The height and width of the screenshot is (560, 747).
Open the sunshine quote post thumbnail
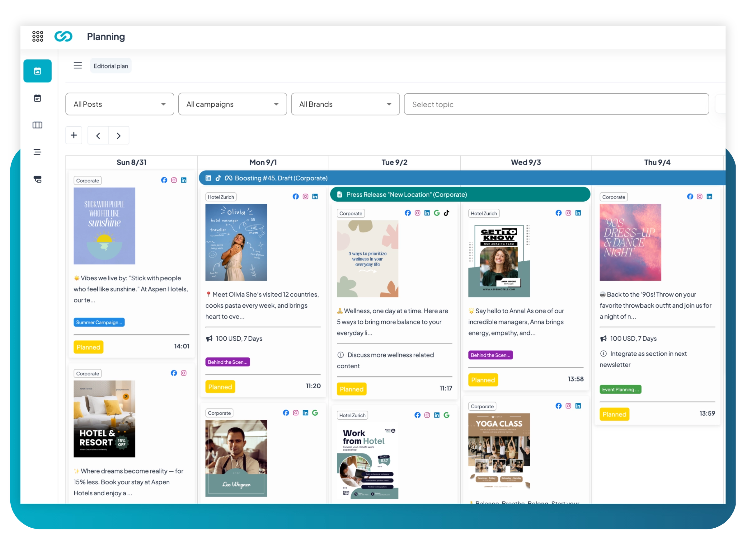(x=104, y=226)
